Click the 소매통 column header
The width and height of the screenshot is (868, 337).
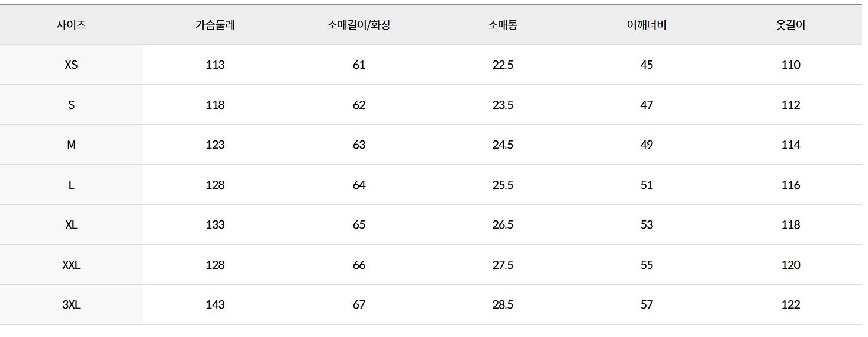[x=503, y=25]
